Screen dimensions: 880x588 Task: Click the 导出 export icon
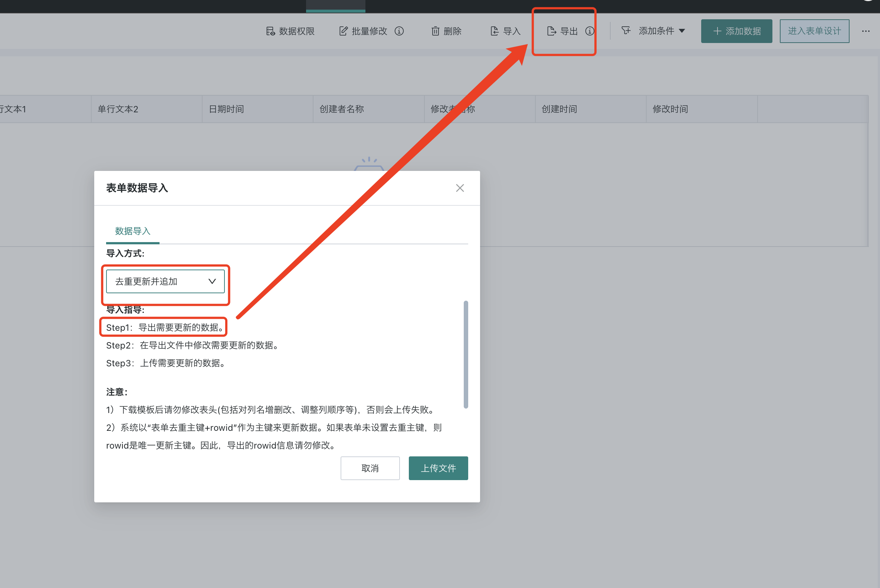[551, 31]
